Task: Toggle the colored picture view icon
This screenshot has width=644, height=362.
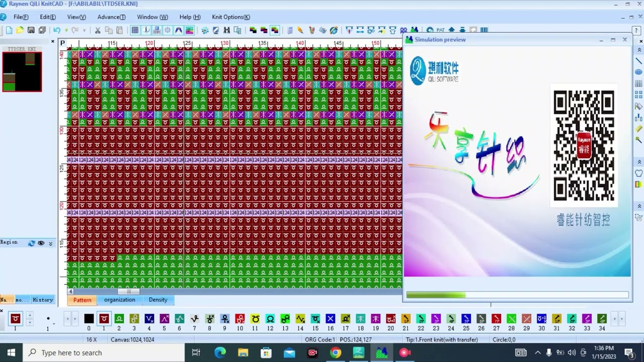Action: tap(190, 30)
